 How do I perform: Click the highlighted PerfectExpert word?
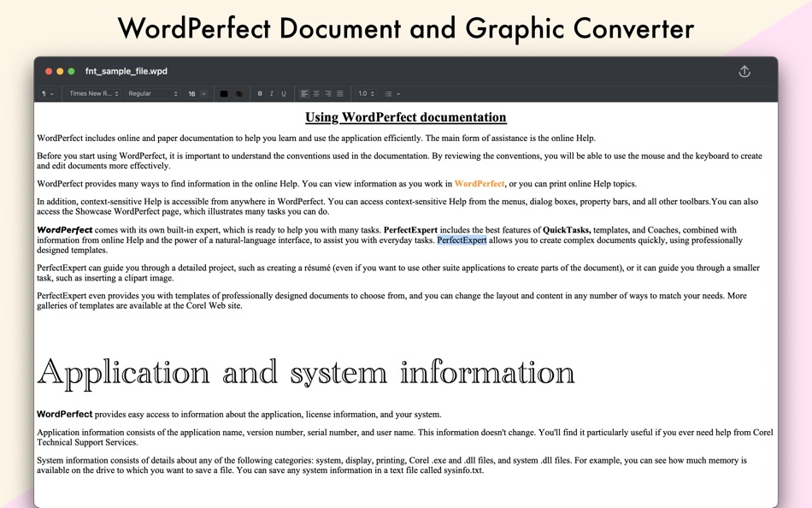tap(462, 240)
